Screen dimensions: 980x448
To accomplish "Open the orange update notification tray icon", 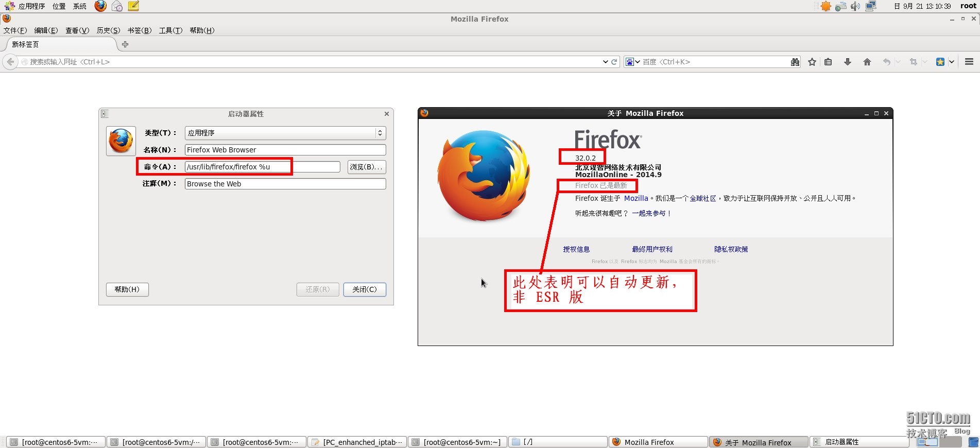I will [826, 6].
